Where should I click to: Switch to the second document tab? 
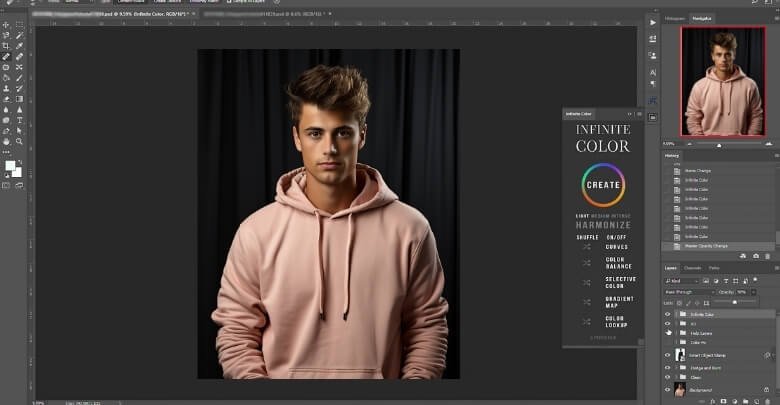[265, 14]
